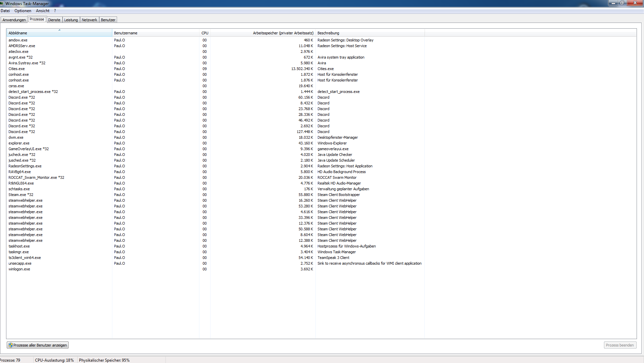
Task: Click the Hostprozess für Windows-Aufgaben description
Action: [346, 246]
